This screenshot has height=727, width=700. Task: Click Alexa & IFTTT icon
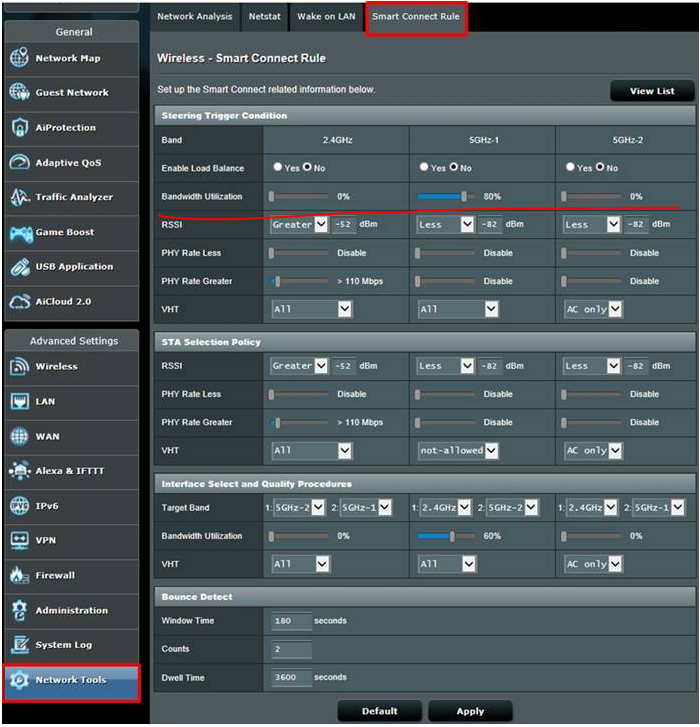19,471
